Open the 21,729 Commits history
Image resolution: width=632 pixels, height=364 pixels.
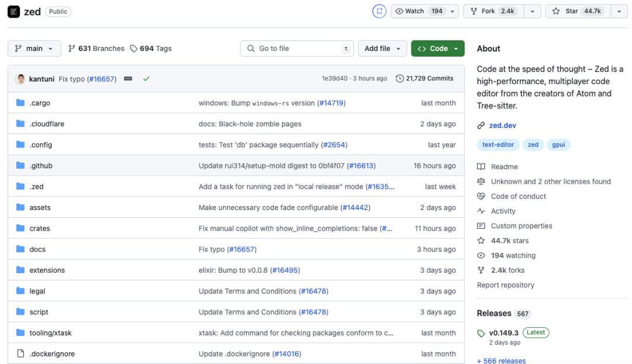[x=424, y=78]
